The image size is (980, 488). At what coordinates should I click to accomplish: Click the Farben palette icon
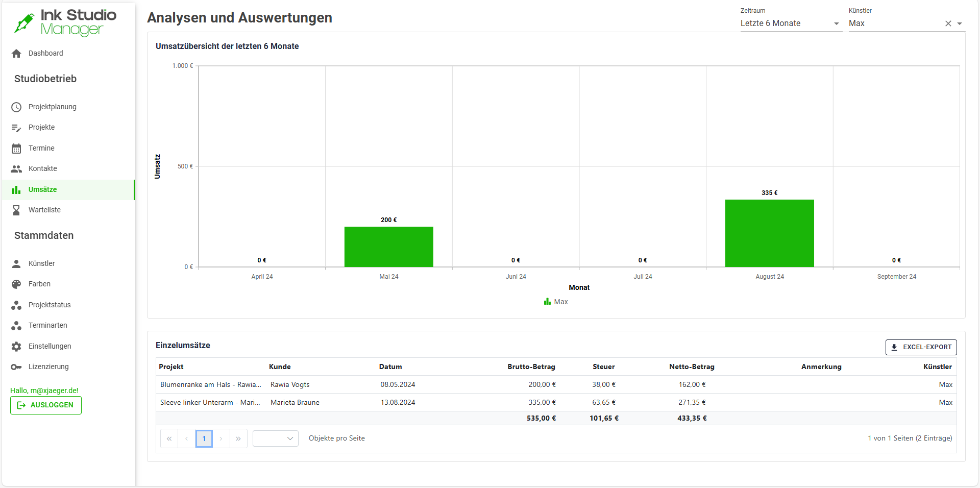pos(16,284)
